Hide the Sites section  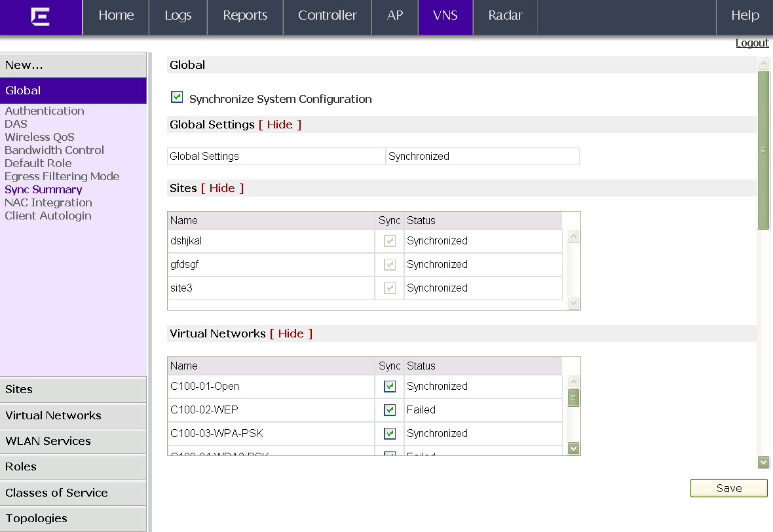tap(222, 188)
